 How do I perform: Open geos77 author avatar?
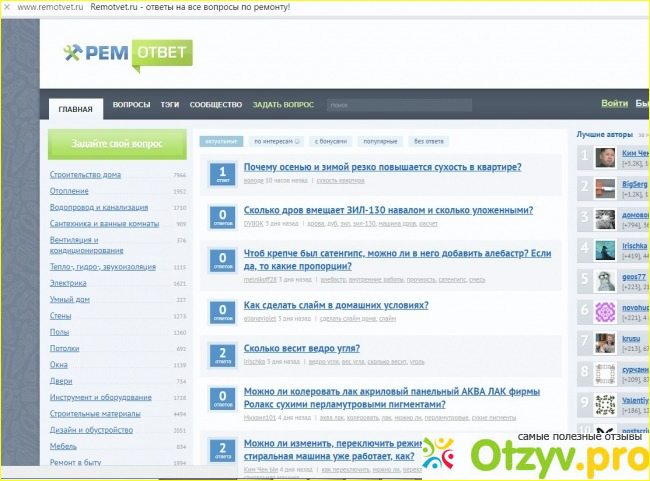pos(605,281)
